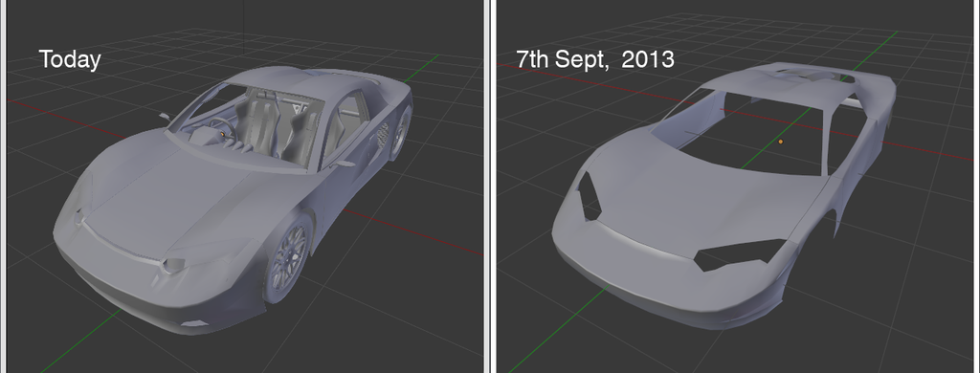This screenshot has width=980, height=373.
Task: Click the "Today" caption text
Action: coord(69,59)
